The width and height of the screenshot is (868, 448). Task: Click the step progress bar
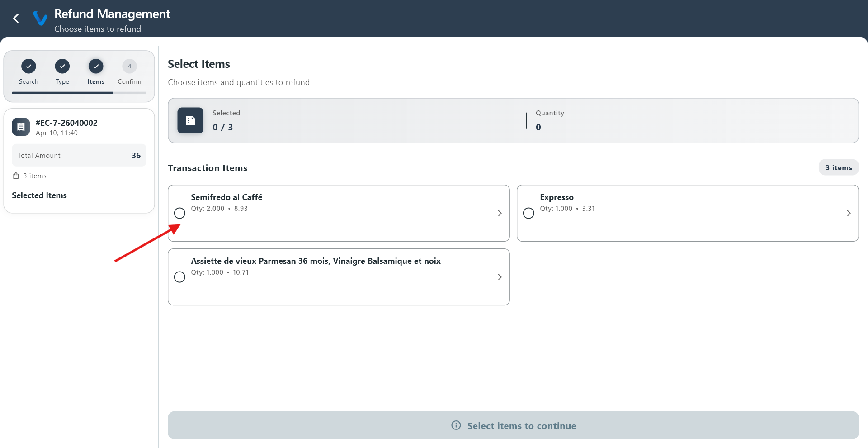click(x=79, y=93)
